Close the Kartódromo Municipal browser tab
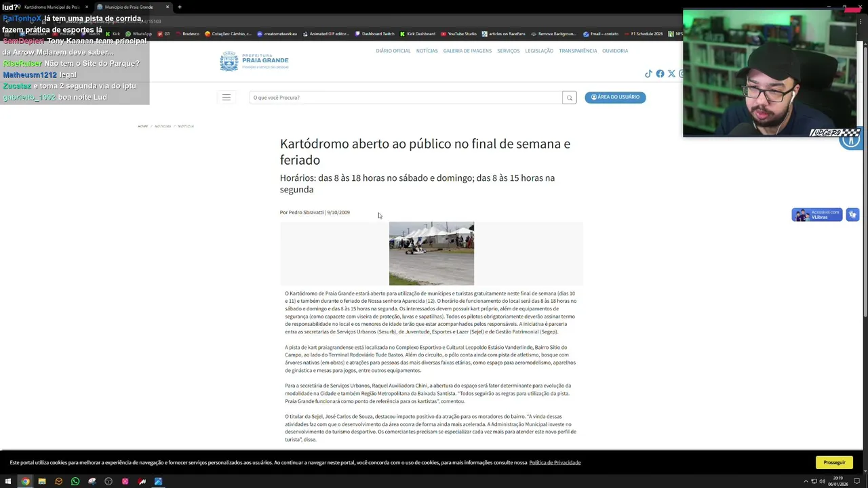868x488 pixels. [x=86, y=7]
